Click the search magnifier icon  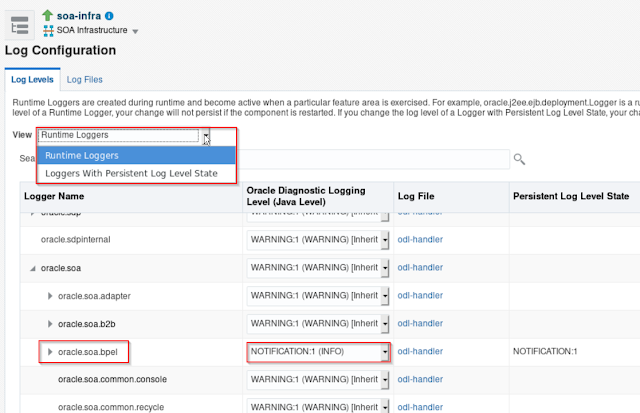coord(519,159)
